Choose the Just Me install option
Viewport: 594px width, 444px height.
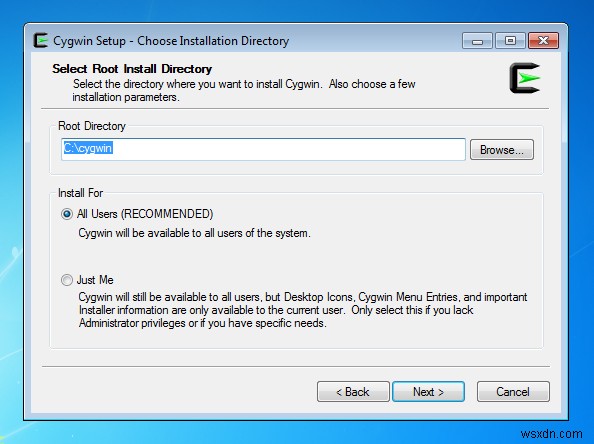pos(67,280)
